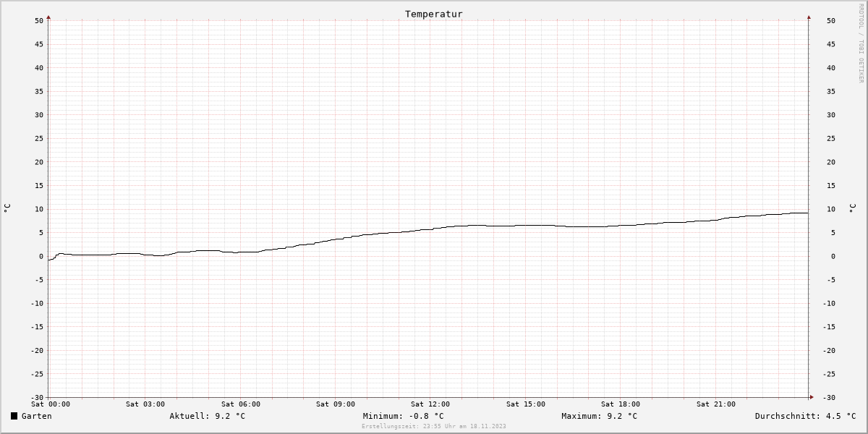868x434 pixels.
Task: Click the "Sat 09:00" time axis label
Action: [336, 404]
